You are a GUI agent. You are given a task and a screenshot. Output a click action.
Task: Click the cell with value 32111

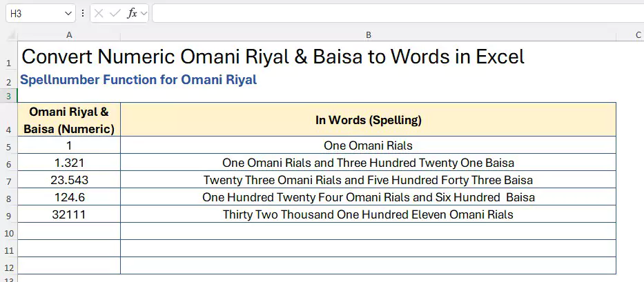[69, 214]
